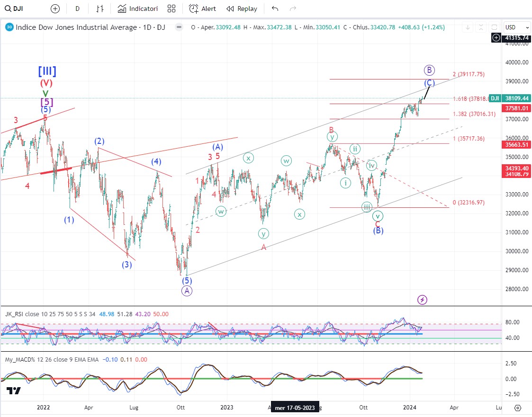Click the DJI 38109.44 price label
Image resolution: width=532 pixels, height=417 pixels.
pos(509,98)
